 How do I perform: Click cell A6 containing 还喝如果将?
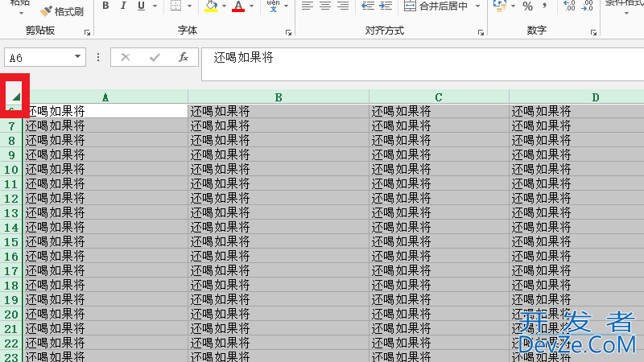click(105, 111)
